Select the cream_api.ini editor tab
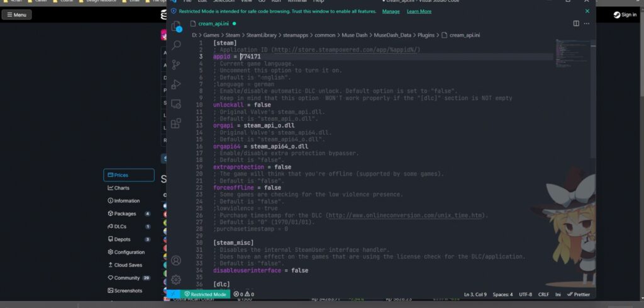This screenshot has height=308, width=644. (x=214, y=23)
